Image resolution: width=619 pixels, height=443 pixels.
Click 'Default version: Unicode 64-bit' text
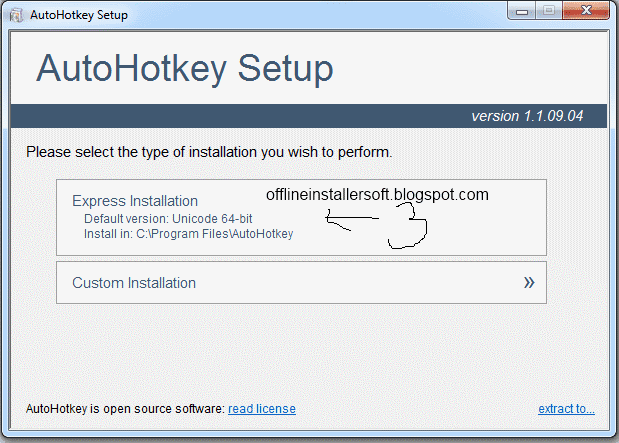pos(168,219)
